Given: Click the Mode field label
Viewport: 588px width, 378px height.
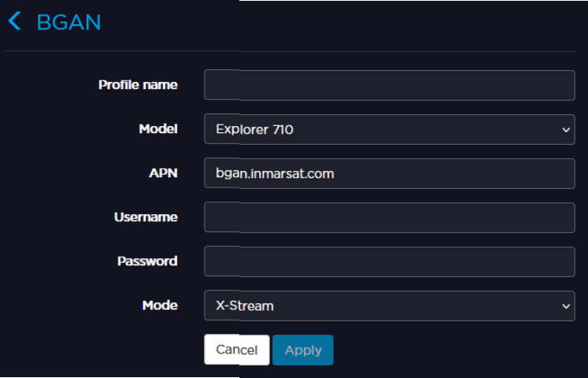Looking at the screenshot, I should point(160,306).
